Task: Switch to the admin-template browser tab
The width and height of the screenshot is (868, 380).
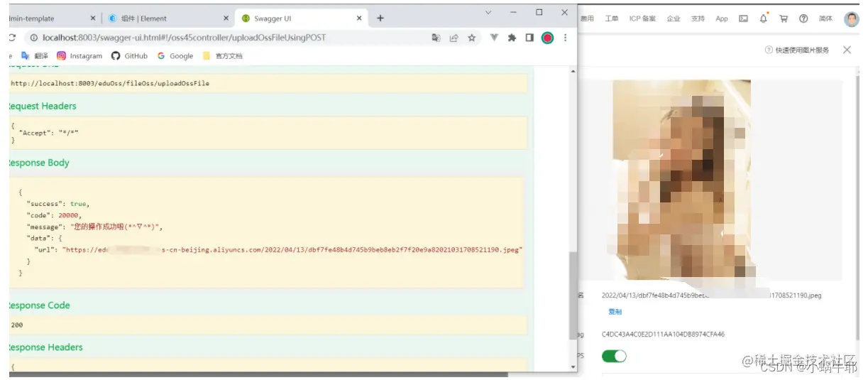Action: [53, 18]
